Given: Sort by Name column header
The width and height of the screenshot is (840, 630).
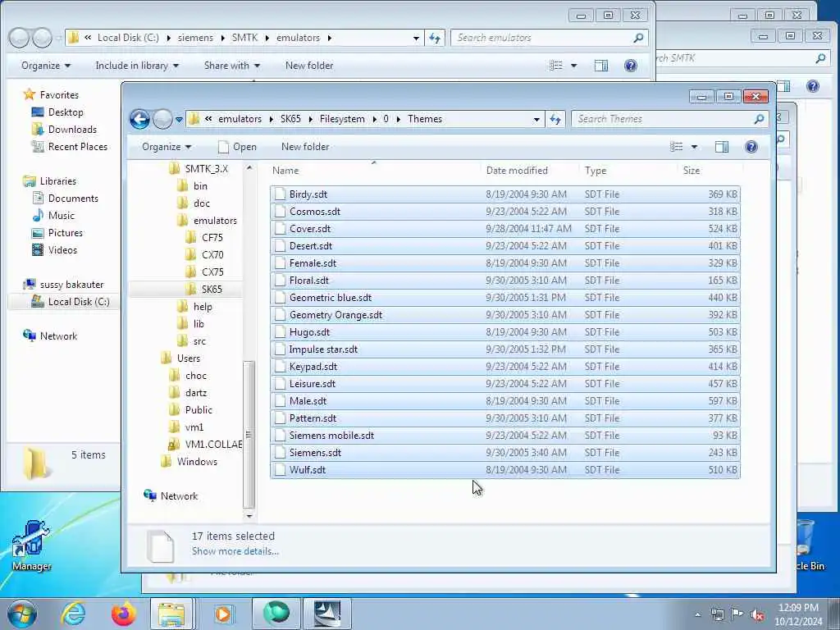Looking at the screenshot, I should (x=373, y=171).
